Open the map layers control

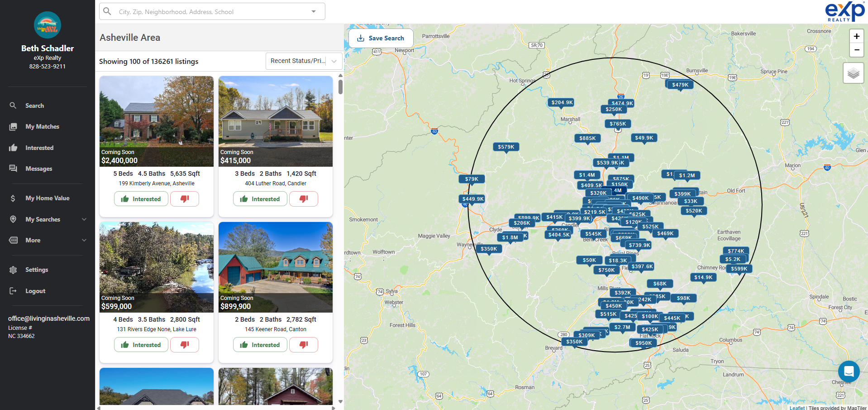click(853, 73)
